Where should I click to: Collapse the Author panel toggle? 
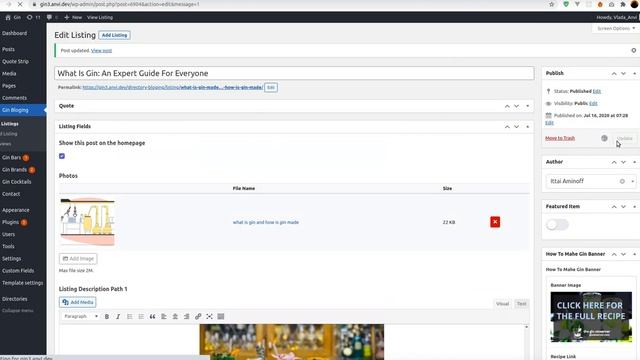(x=635, y=162)
